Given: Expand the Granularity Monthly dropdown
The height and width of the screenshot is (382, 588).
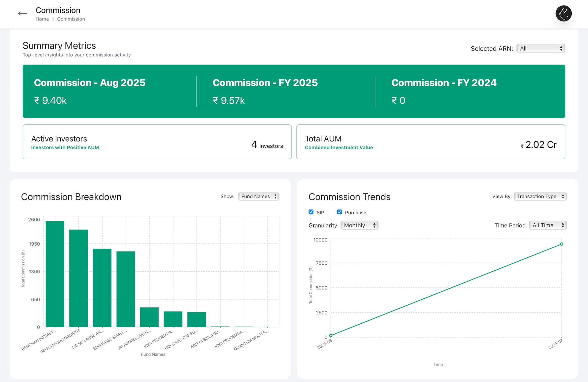Looking at the screenshot, I should click(359, 225).
